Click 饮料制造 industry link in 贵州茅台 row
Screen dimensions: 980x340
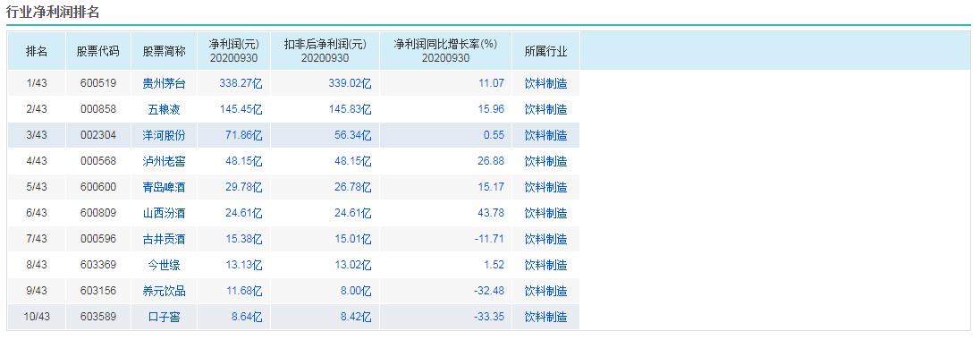pyautogui.click(x=545, y=83)
